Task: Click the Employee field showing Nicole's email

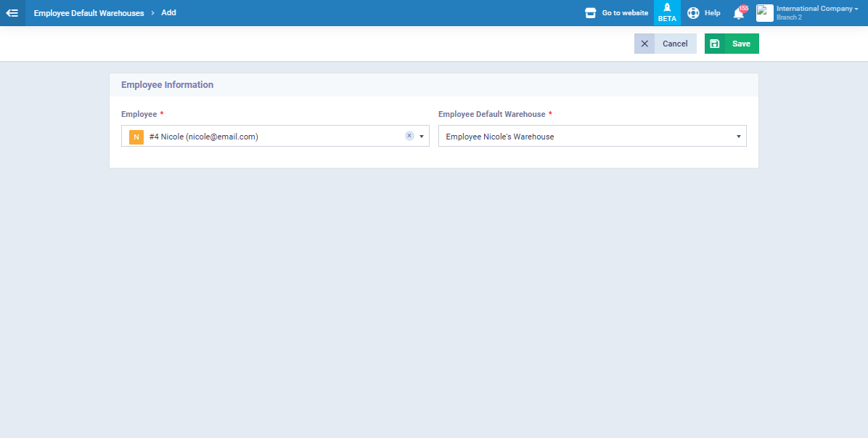Action: click(269, 137)
